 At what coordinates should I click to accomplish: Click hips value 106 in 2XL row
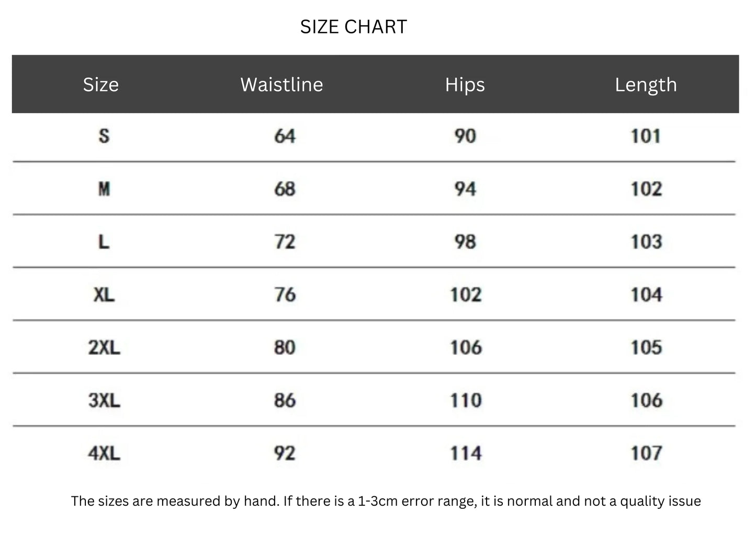click(466, 347)
